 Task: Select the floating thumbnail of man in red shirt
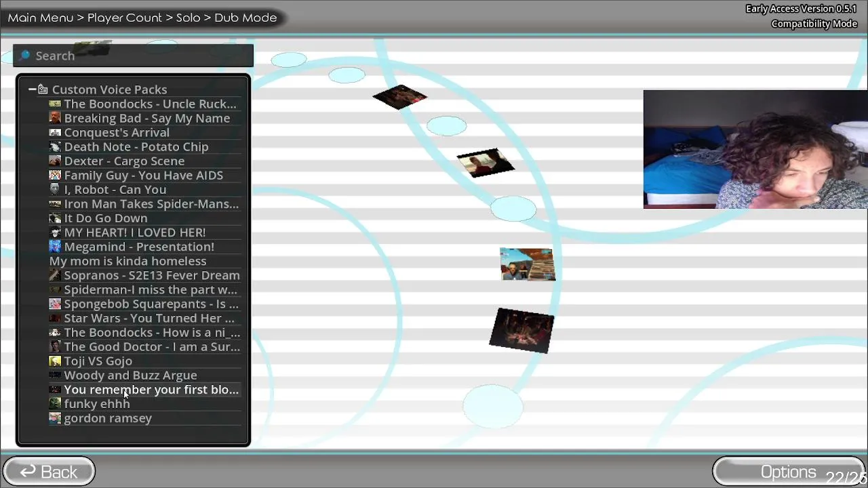pos(486,163)
